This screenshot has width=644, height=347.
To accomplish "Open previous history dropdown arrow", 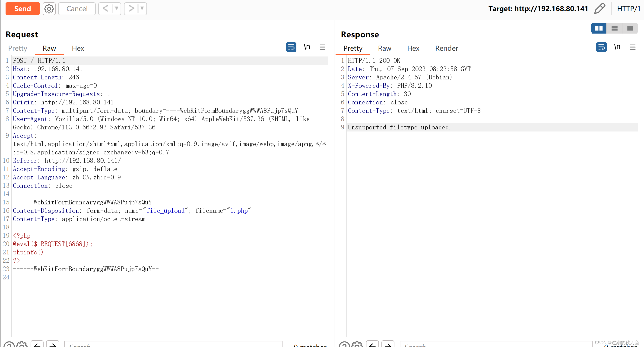I will pyautogui.click(x=117, y=9).
